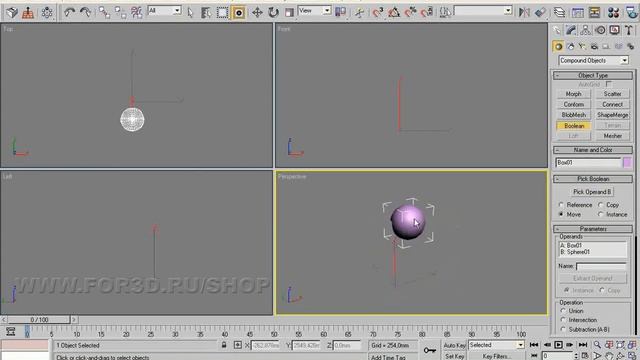Open the Display panel tab

pyautogui.click(x=614, y=30)
